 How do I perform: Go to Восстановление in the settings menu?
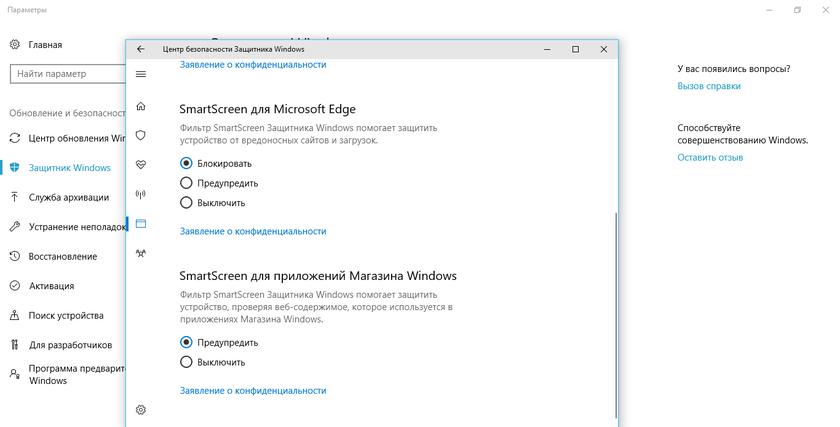62,256
